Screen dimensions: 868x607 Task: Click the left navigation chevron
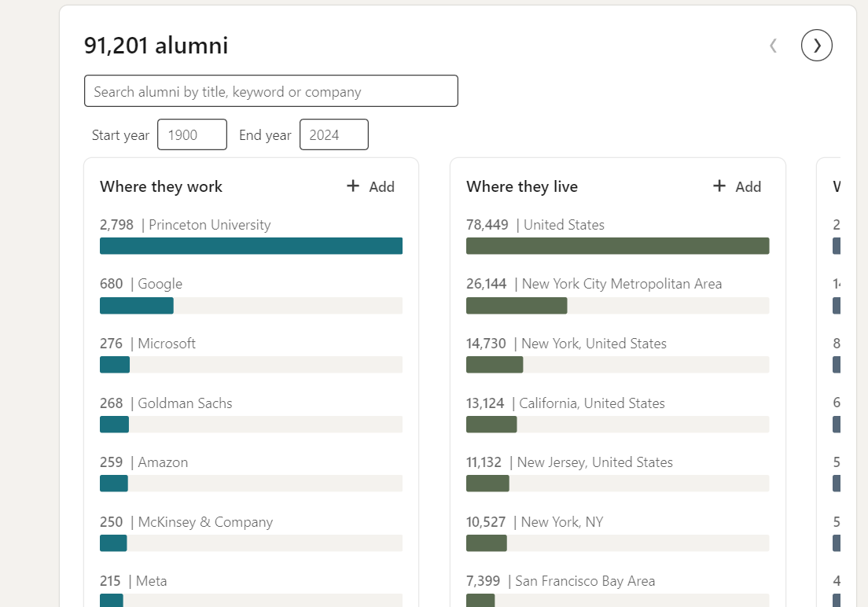coord(773,45)
